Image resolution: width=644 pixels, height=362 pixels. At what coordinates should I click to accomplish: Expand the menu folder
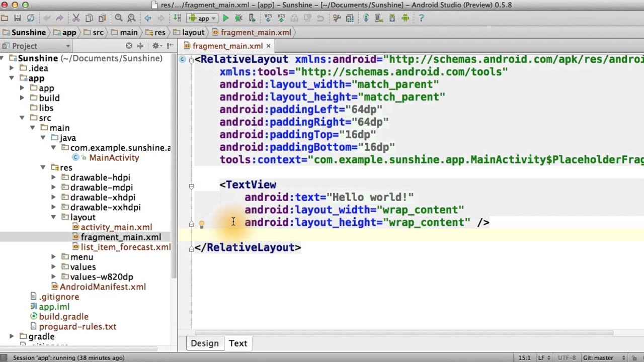click(53, 257)
